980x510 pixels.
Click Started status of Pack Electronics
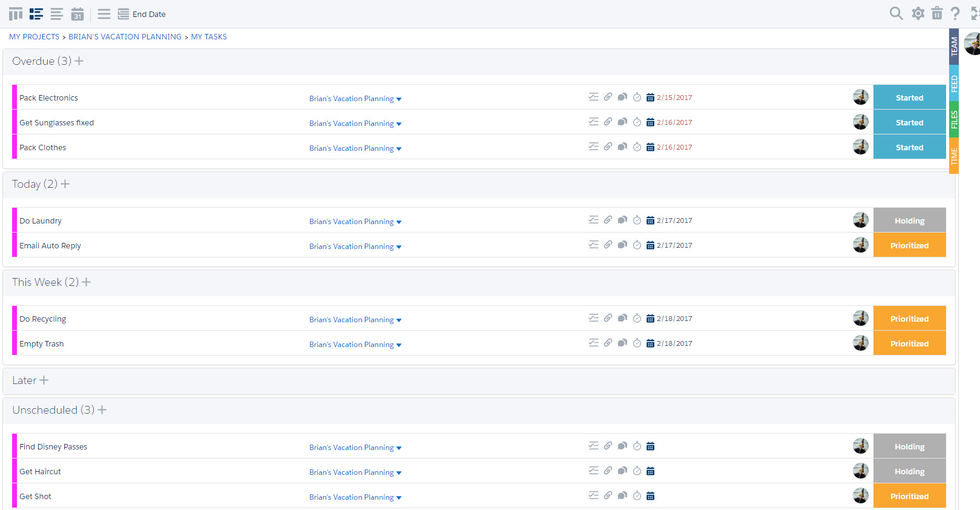point(909,98)
